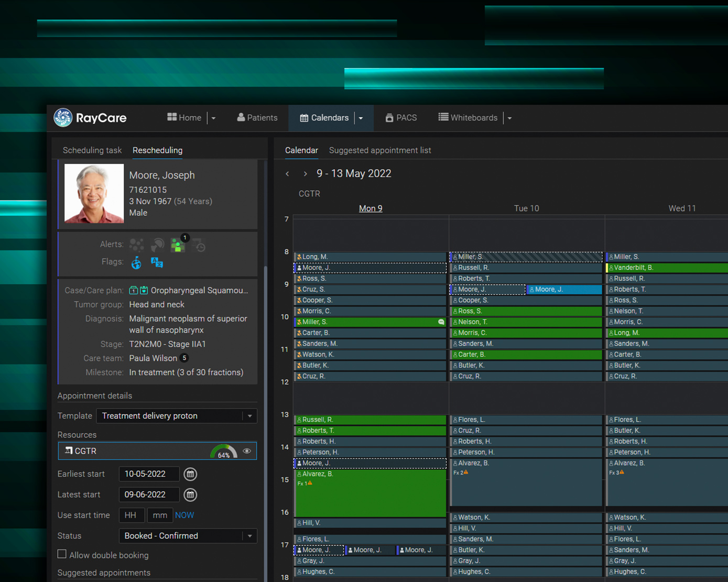Click the globe flag icon

[x=136, y=262]
